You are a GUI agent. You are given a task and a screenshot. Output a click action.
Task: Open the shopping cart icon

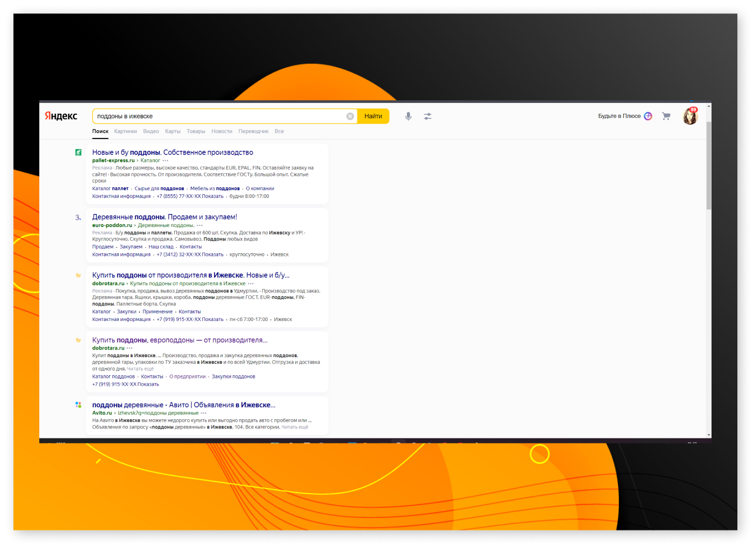pos(666,116)
